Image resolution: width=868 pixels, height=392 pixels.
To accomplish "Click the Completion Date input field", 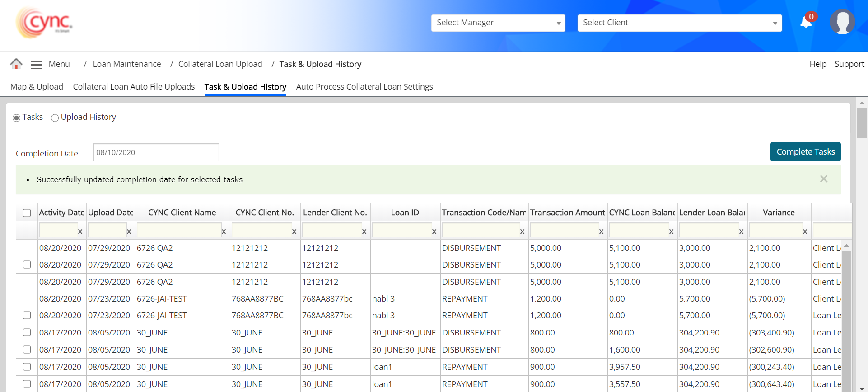I will pyautogui.click(x=156, y=153).
